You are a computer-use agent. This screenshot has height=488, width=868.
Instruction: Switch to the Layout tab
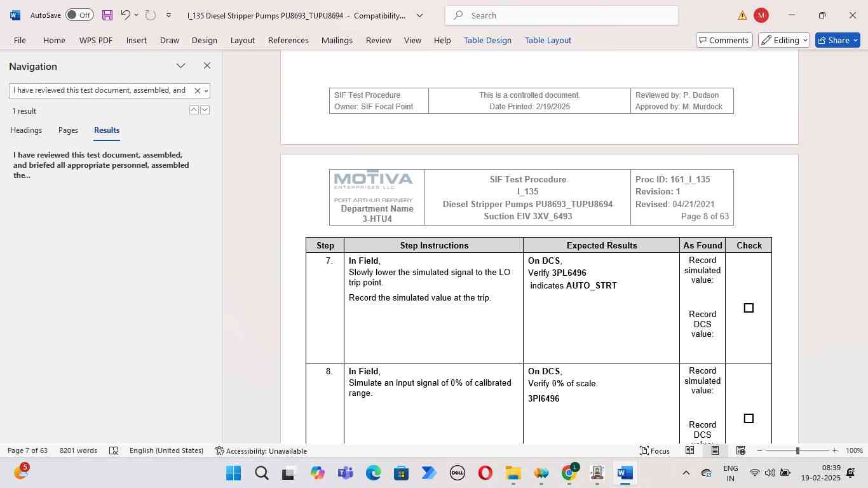tap(243, 40)
